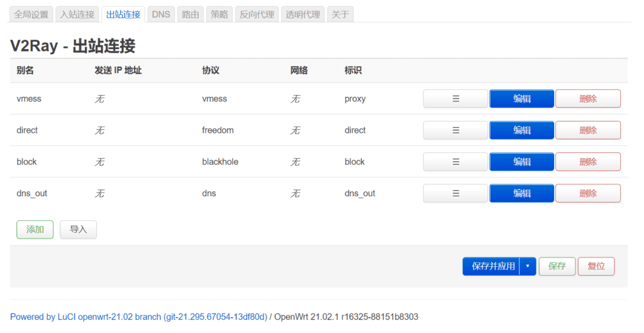644x333 pixels.
Task: Delete the vmess outbound entry
Action: click(x=588, y=99)
